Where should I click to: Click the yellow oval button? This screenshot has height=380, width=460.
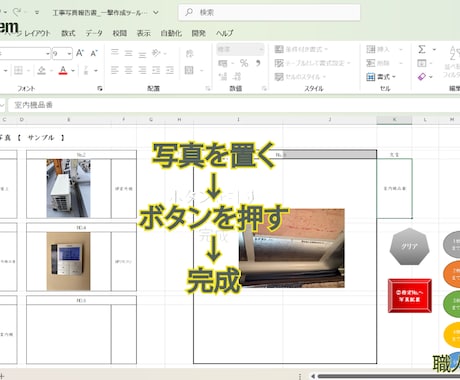point(452,335)
